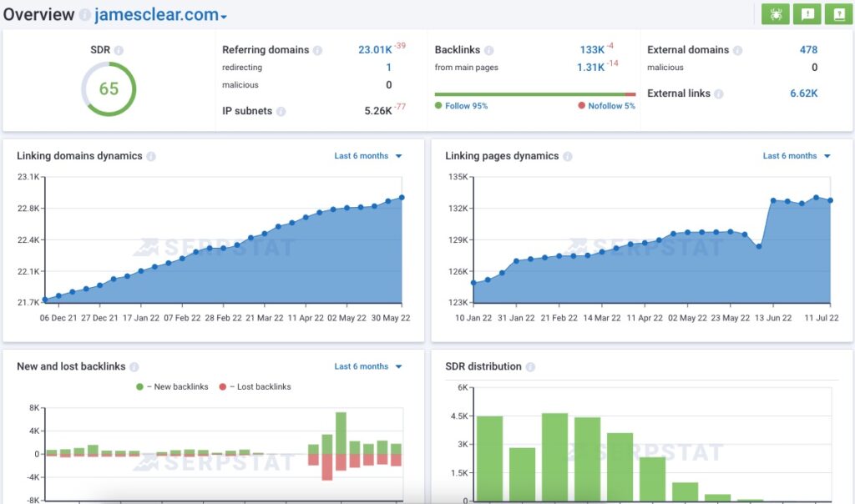The image size is (855, 504).
Task: Click info icon beside IP subnets
Action: pyautogui.click(x=281, y=111)
